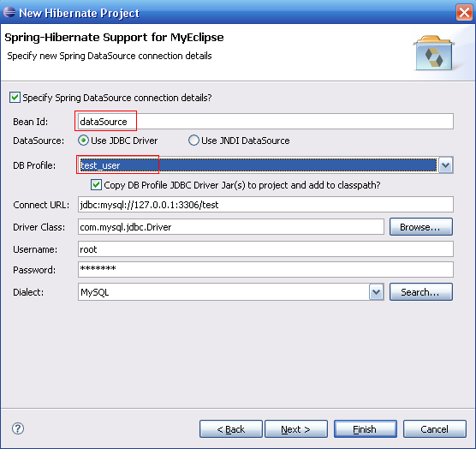Click the Password field
The width and height of the screenshot is (476, 449).
[265, 269]
